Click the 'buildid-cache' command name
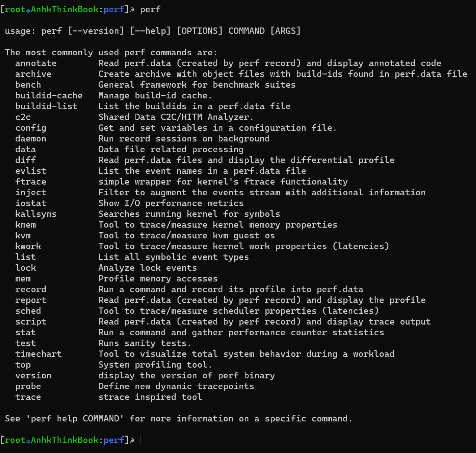 tap(49, 96)
